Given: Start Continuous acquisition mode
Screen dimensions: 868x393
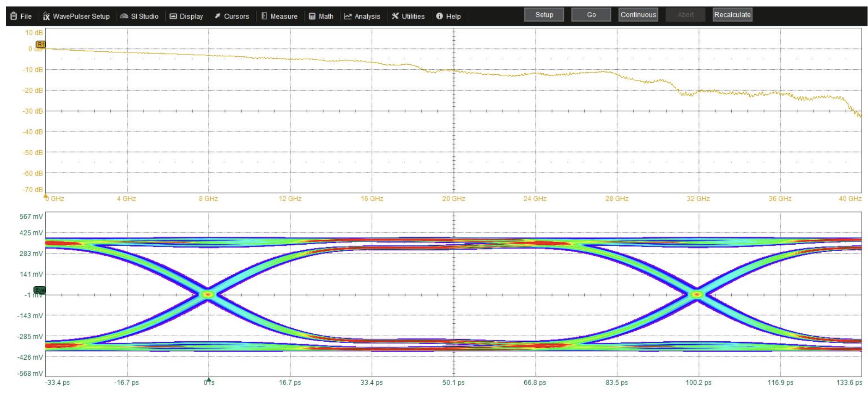Looking at the screenshot, I should pos(638,15).
